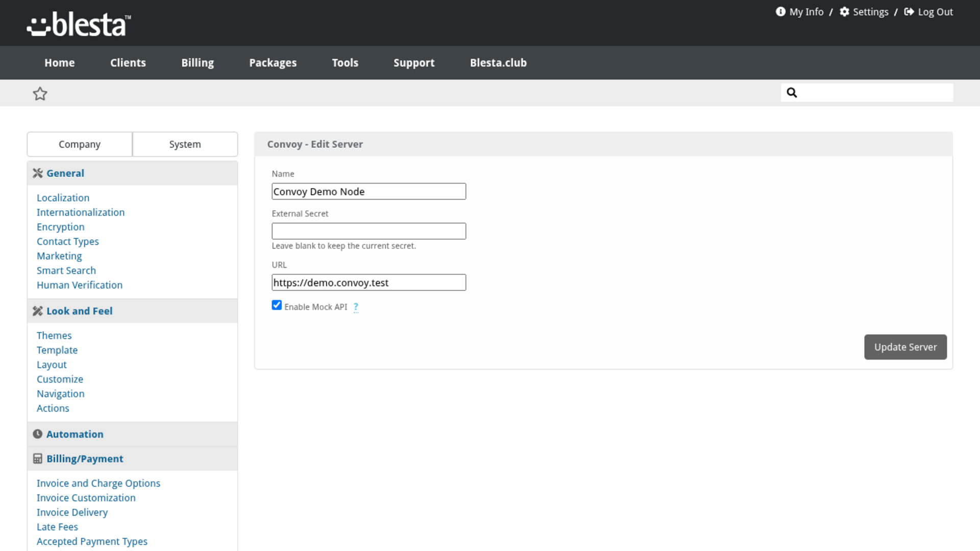Go to Marketing settings
980x551 pixels.
(59, 256)
